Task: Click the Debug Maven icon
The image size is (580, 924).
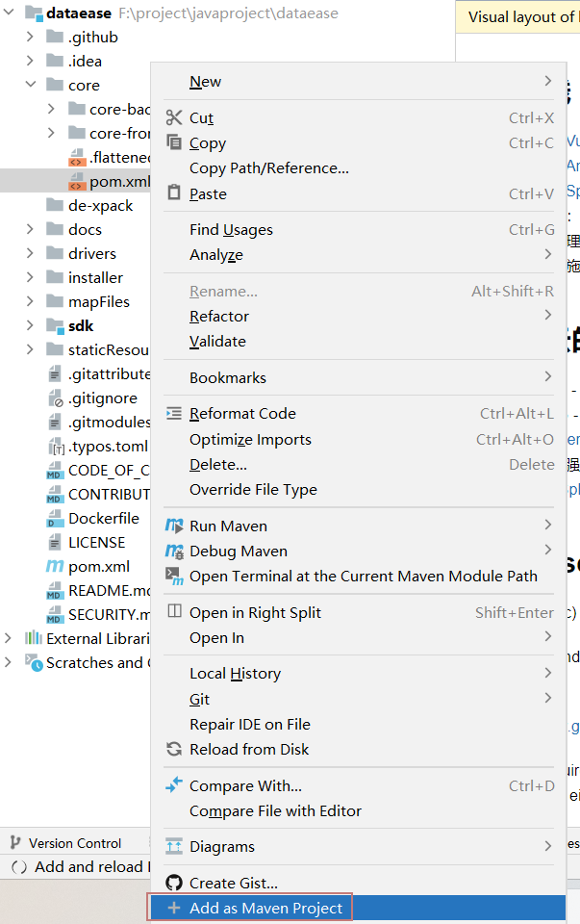Action: pos(174,551)
